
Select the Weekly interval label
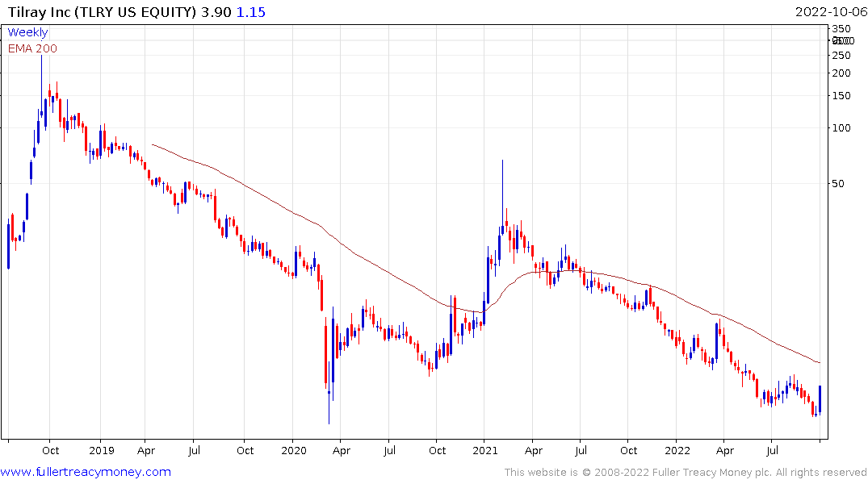27,32
